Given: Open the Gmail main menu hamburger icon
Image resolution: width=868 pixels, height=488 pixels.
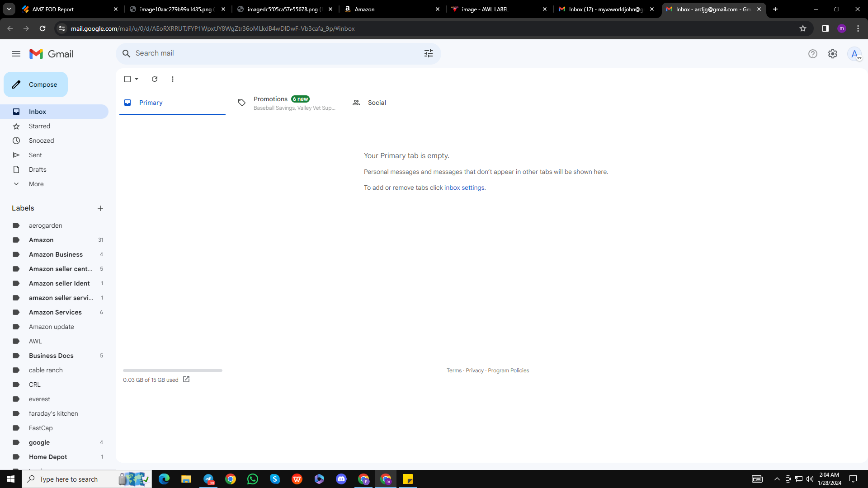Looking at the screenshot, I should 16,54.
